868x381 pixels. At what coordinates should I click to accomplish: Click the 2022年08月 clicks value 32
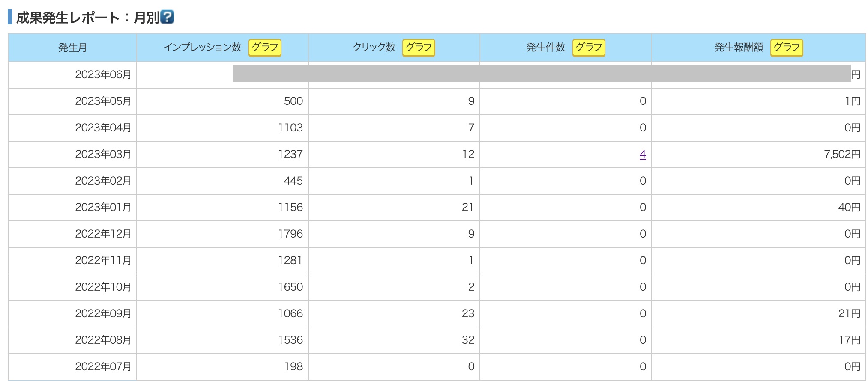coord(468,340)
